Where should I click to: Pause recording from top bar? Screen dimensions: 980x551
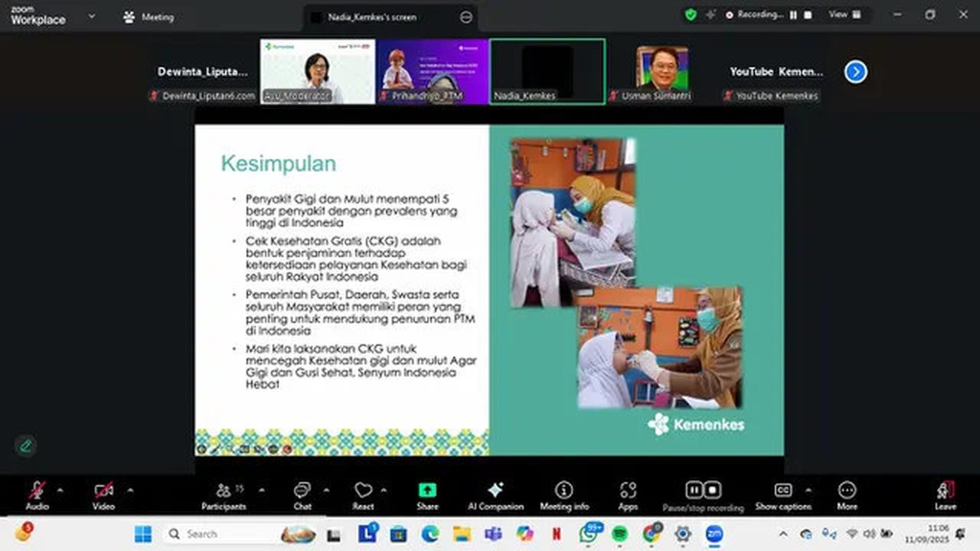click(x=793, y=15)
